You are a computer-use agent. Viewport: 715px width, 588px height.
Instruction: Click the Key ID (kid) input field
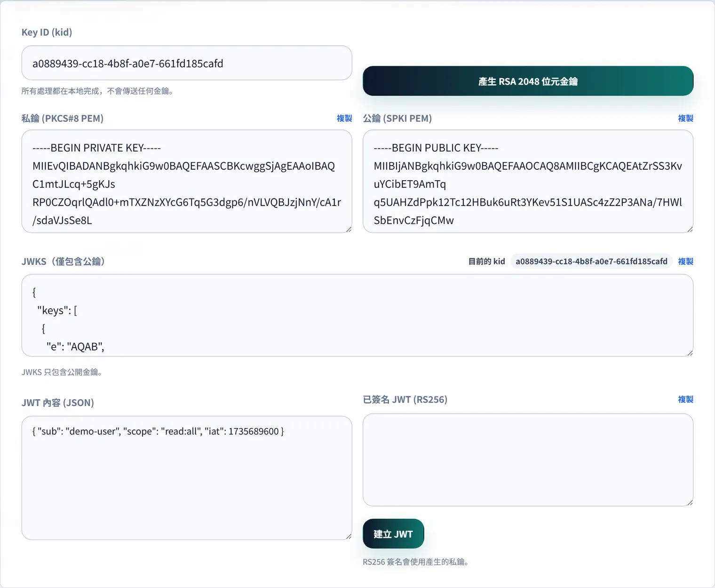[187, 63]
